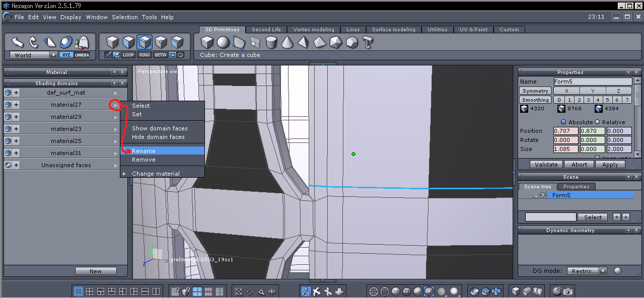The width and height of the screenshot is (644, 298).
Task: Click the Symmetry button
Action: coord(535,91)
